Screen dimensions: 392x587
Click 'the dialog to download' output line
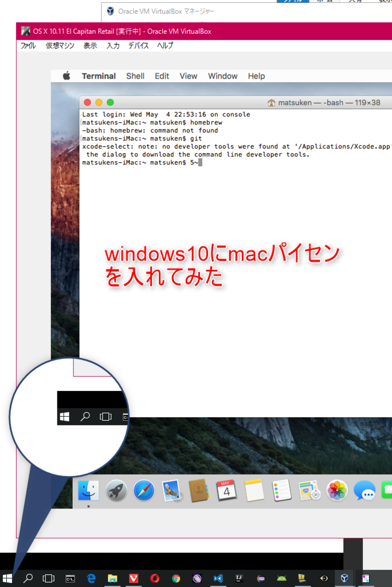198,155
